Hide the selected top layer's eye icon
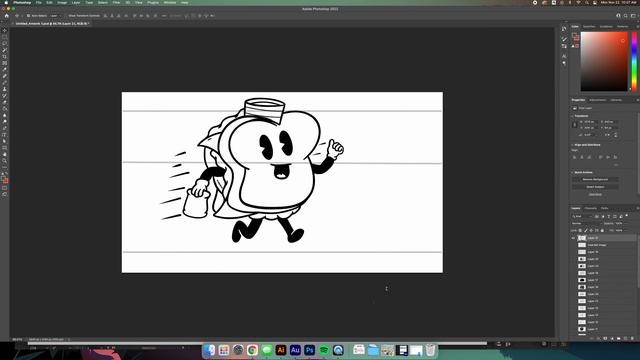This screenshot has height=360, width=640. [573, 238]
